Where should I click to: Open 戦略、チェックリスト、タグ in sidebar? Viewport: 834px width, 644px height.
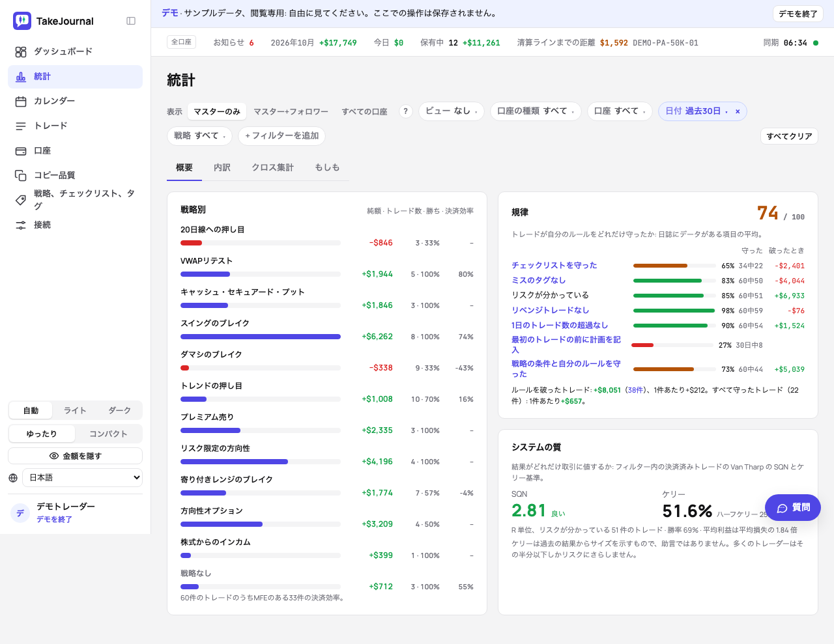(x=76, y=200)
